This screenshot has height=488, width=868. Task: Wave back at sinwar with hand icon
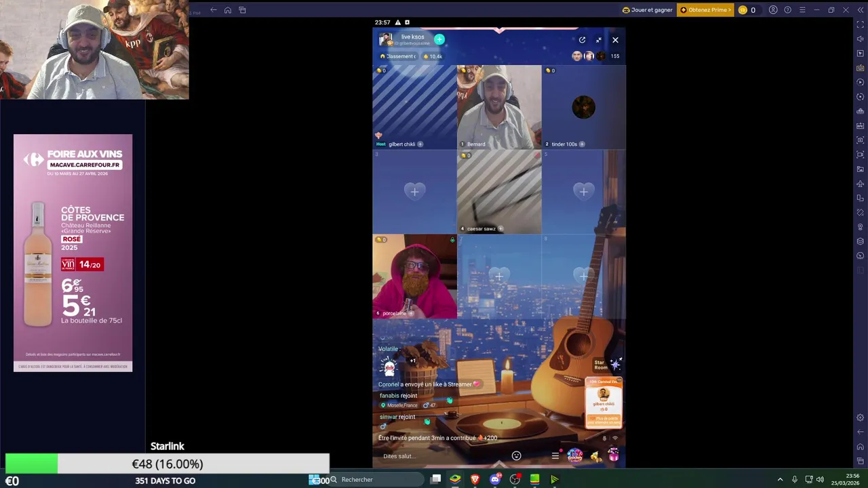tap(427, 422)
